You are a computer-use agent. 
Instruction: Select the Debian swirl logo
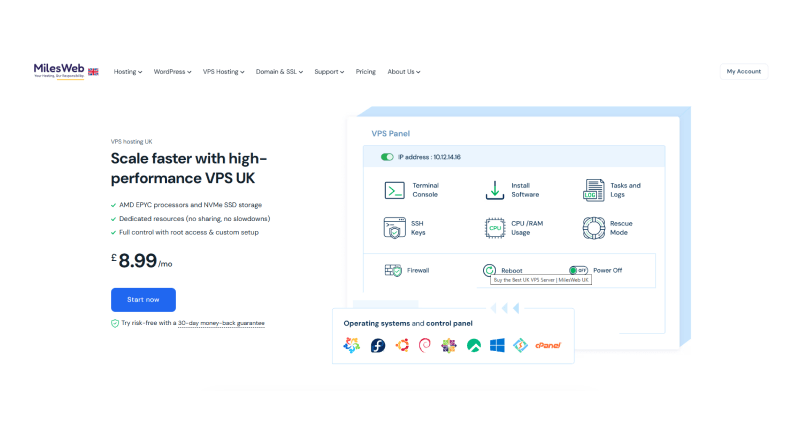point(424,345)
